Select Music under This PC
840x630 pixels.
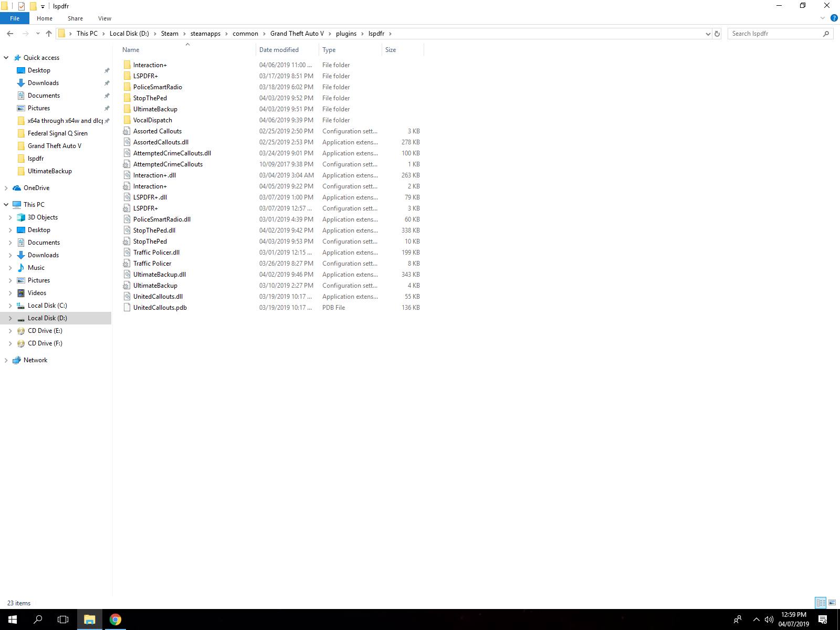36,268
